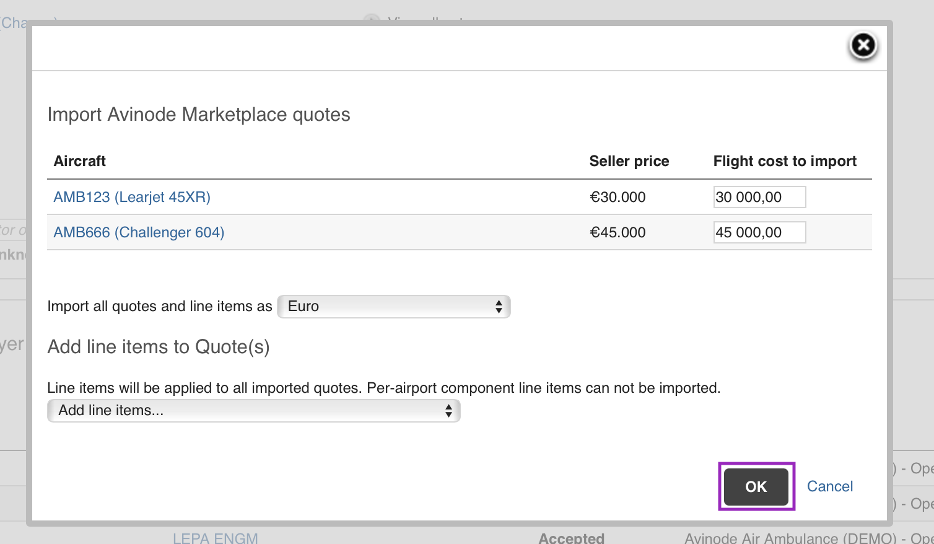Click the 'Add line items to Quote(s)' heading
This screenshot has height=544, width=934.
(x=159, y=347)
